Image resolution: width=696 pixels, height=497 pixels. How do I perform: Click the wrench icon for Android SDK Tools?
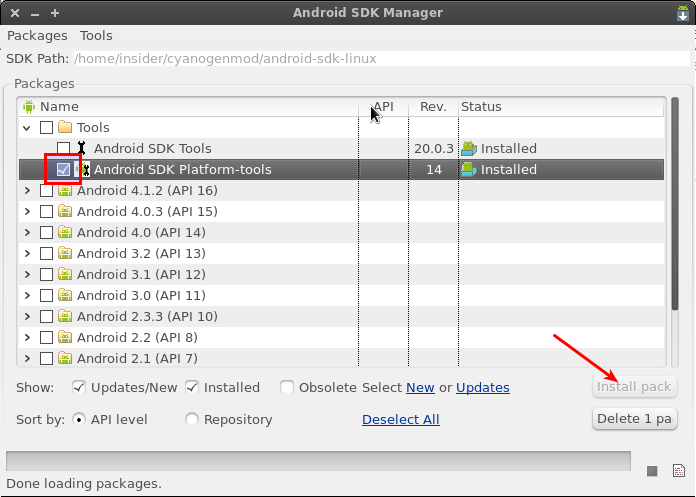click(x=81, y=148)
